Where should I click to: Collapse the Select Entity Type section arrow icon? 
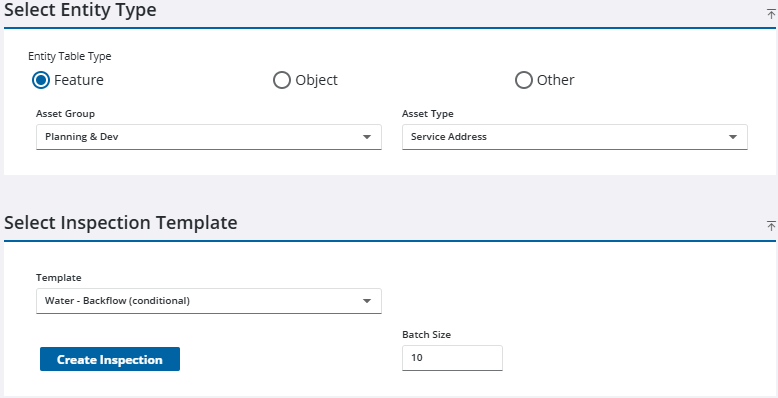tap(771, 14)
